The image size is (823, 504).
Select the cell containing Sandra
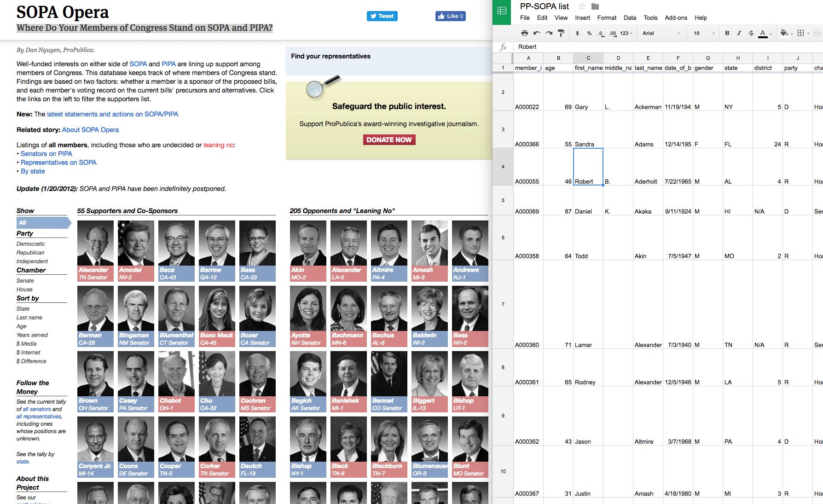pos(588,129)
